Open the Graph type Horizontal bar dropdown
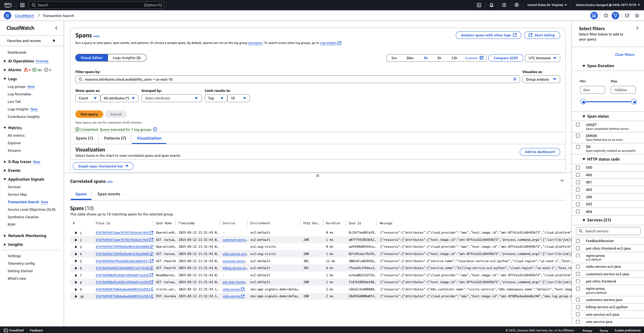This screenshot has width=644, height=333. pyautogui.click(x=103, y=166)
